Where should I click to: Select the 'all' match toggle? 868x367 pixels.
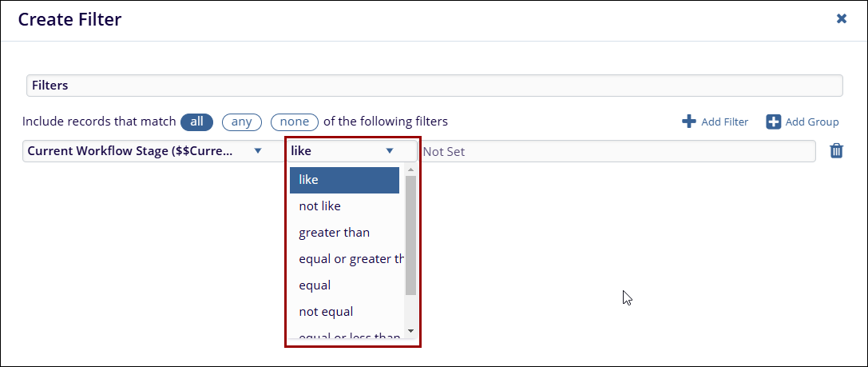point(196,122)
